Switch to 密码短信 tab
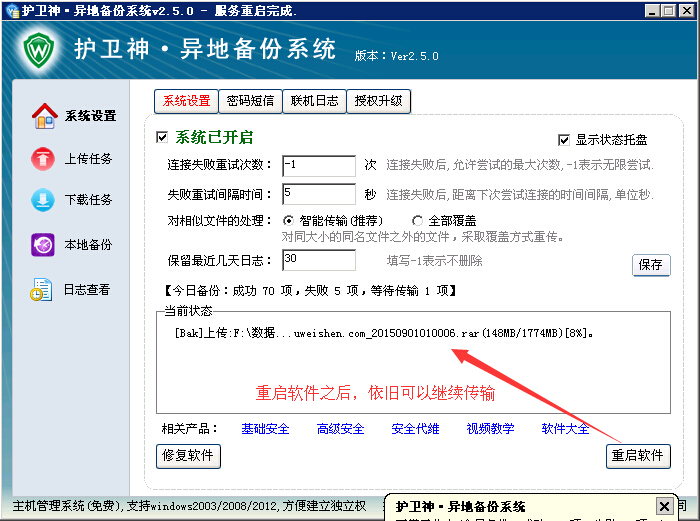The width and height of the screenshot is (700, 521). pyautogui.click(x=250, y=101)
